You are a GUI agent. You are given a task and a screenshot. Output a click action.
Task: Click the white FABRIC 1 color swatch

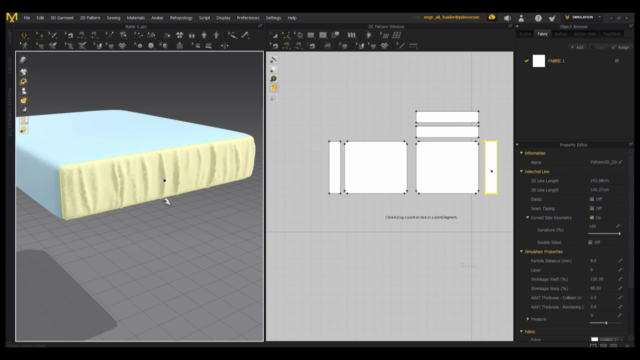point(539,61)
